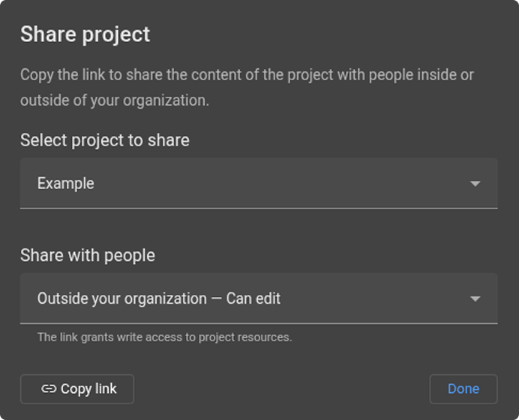This screenshot has width=519, height=420.
Task: Click the Copy link button
Action: tap(77, 388)
